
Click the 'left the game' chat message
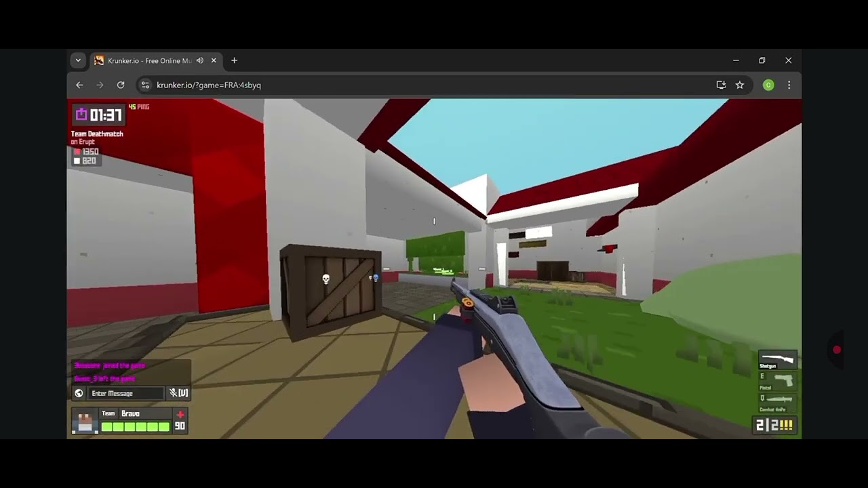coord(105,378)
